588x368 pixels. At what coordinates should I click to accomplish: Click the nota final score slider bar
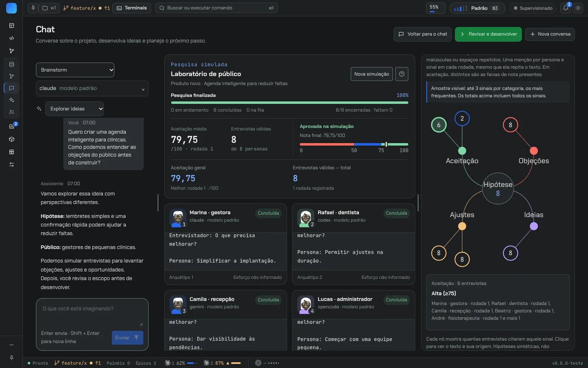coord(354,144)
